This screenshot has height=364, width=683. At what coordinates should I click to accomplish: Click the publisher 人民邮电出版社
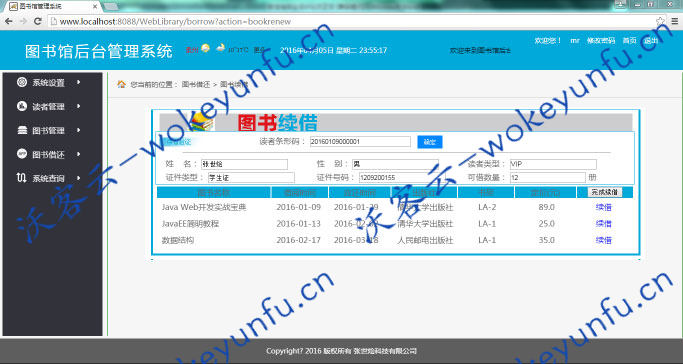pos(425,240)
